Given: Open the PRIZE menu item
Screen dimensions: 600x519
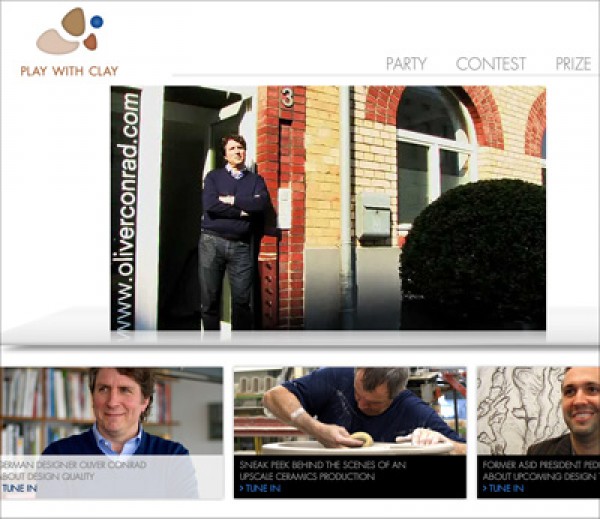Looking at the screenshot, I should point(573,64).
